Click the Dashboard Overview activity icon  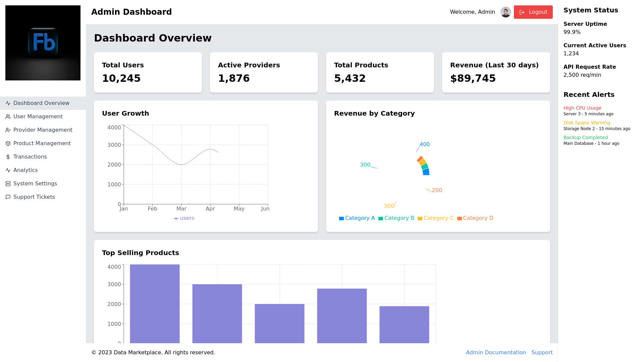[x=8, y=103]
